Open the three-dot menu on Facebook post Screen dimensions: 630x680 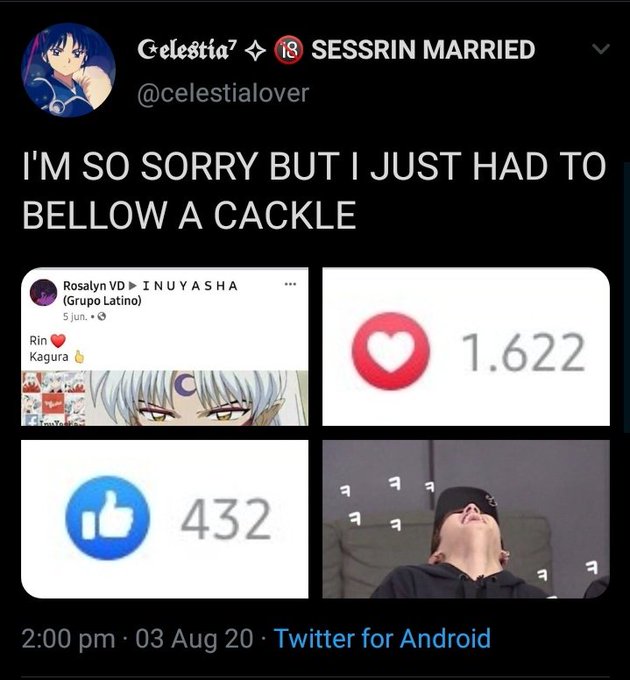coord(290,284)
